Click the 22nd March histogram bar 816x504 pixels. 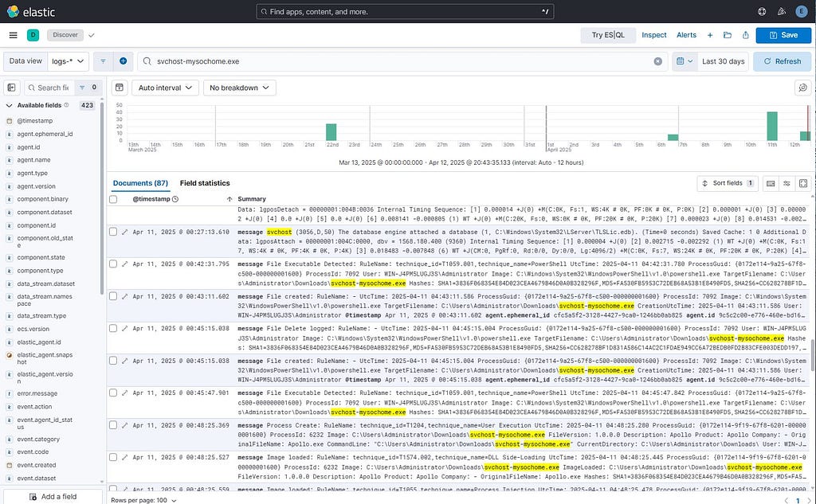(x=331, y=132)
